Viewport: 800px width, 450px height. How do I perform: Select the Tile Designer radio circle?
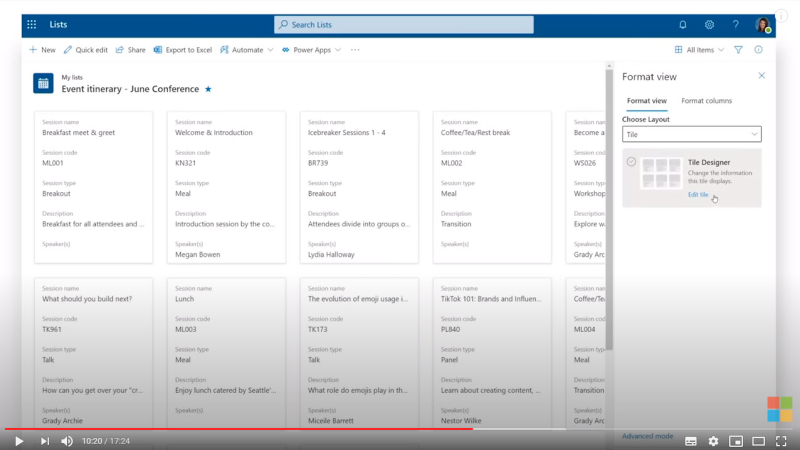tap(631, 162)
